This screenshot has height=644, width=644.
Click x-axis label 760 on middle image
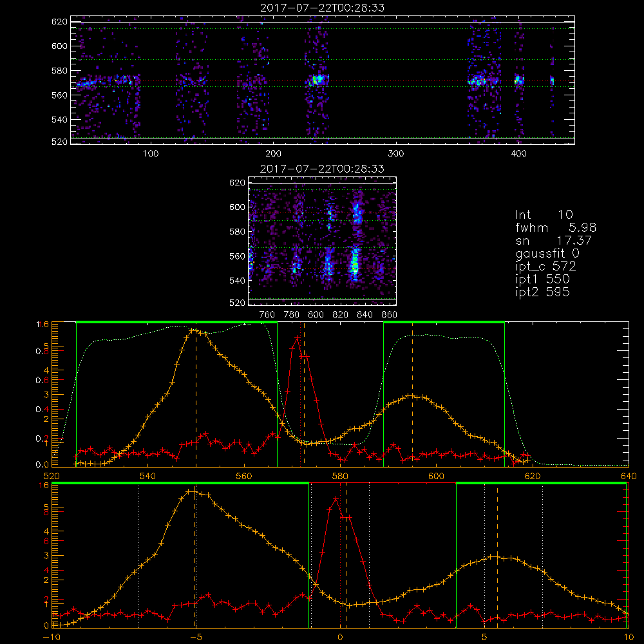tap(267, 315)
